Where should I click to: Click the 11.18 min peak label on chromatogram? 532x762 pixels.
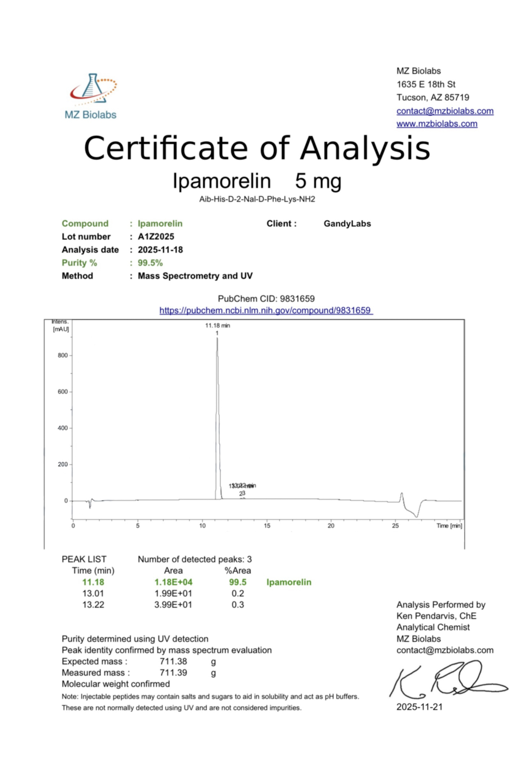[217, 325]
